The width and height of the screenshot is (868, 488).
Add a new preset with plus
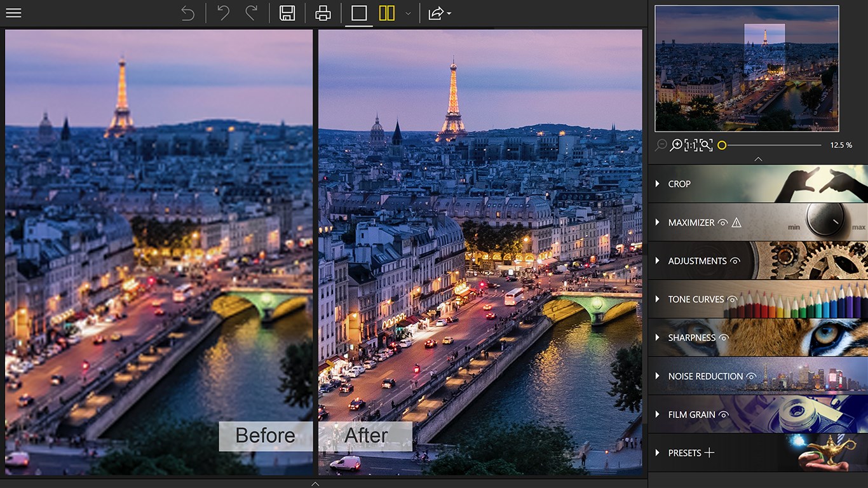coord(709,453)
